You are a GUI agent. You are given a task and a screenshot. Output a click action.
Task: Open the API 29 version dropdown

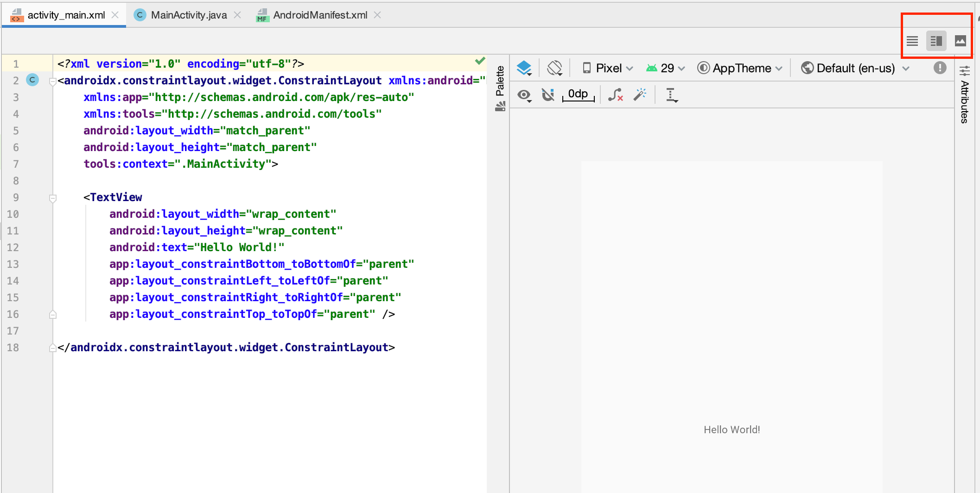point(666,68)
